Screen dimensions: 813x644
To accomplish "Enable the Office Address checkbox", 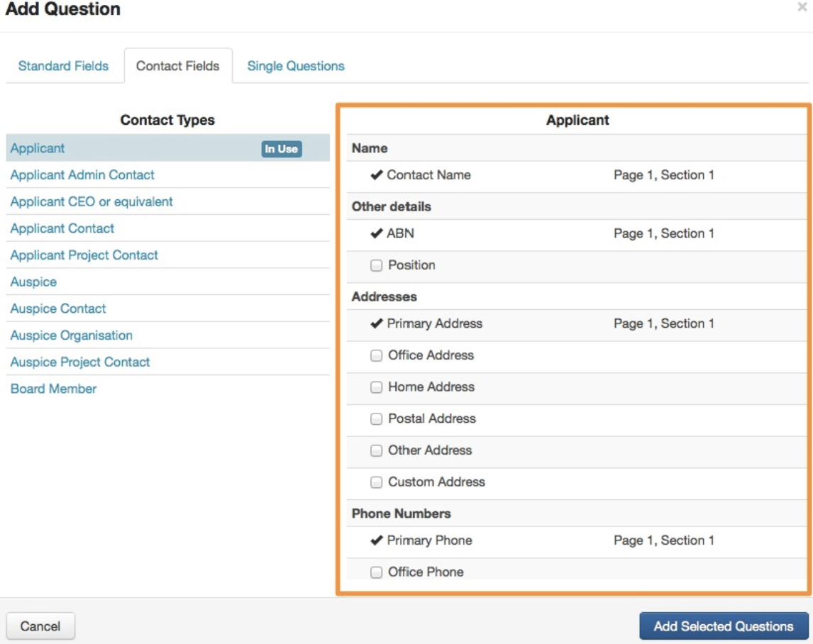I will [x=377, y=356].
